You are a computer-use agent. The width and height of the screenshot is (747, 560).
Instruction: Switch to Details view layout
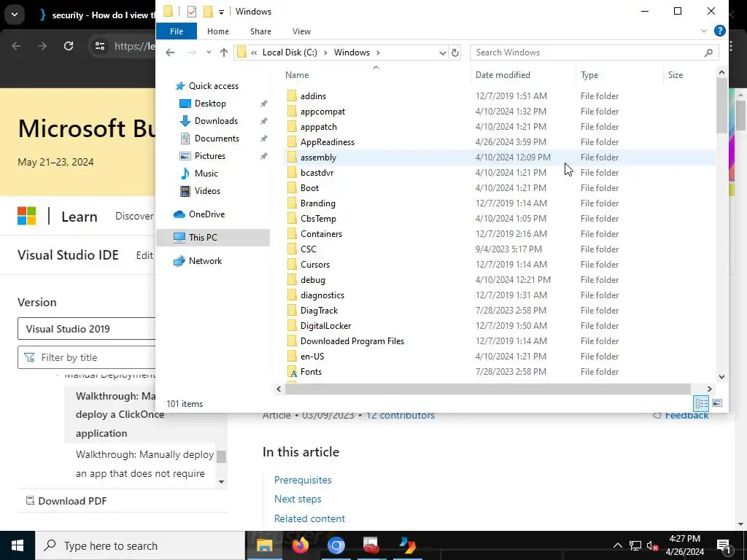[x=701, y=403]
